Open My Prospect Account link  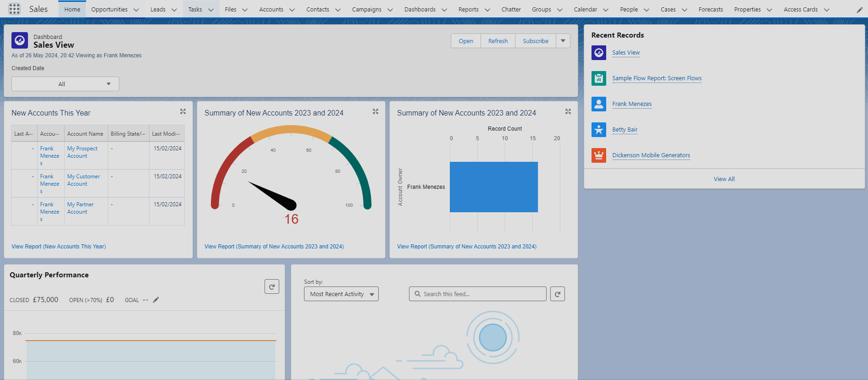[82, 152]
